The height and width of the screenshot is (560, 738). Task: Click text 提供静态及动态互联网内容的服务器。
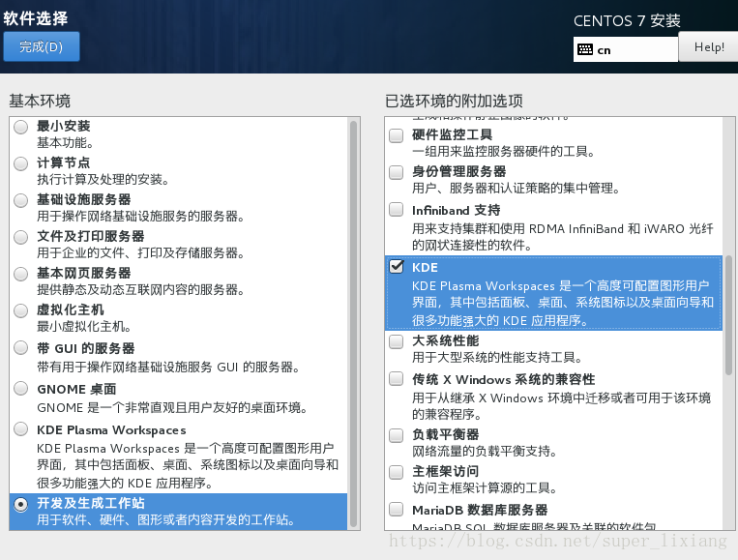140,289
